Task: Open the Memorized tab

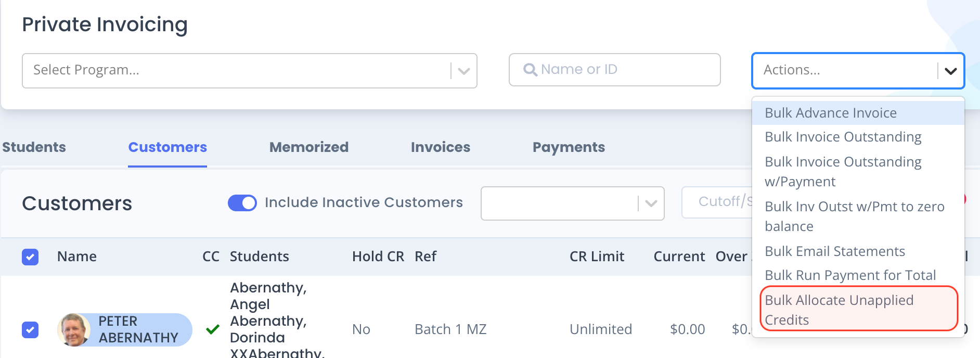Action: click(309, 147)
